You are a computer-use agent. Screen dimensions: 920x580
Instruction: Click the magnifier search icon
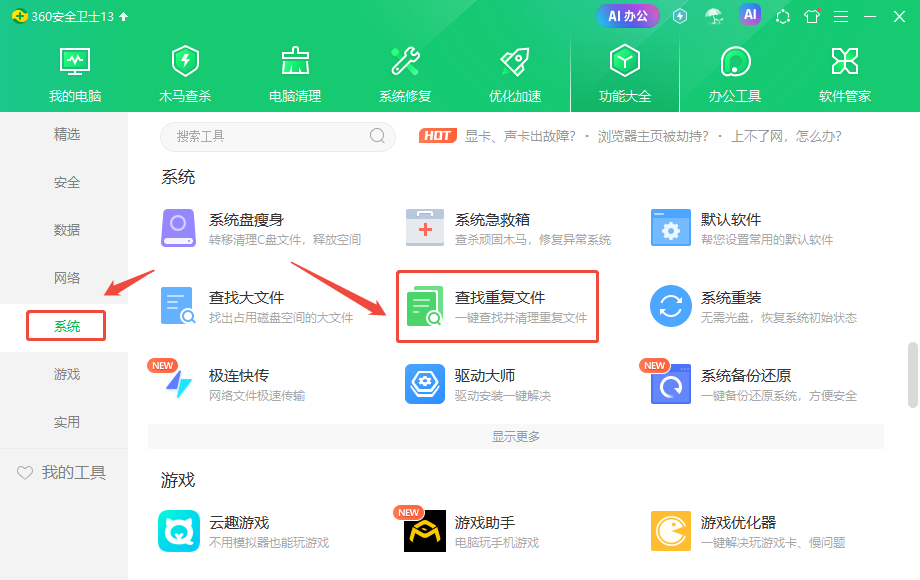377,136
